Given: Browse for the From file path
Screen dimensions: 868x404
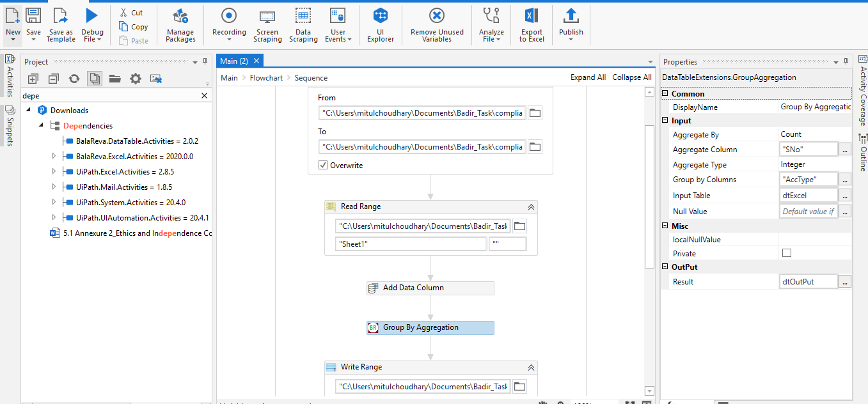Looking at the screenshot, I should (535, 113).
